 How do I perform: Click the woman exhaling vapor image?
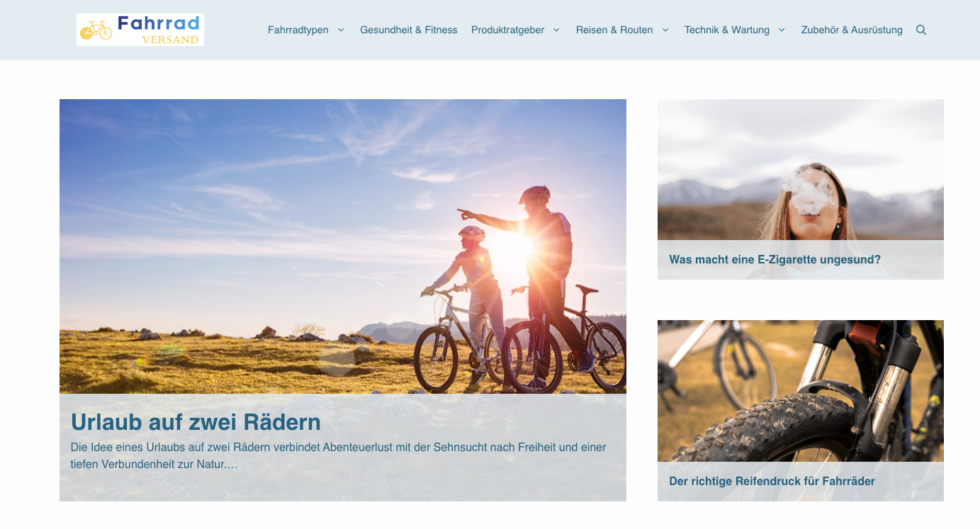pos(801,170)
